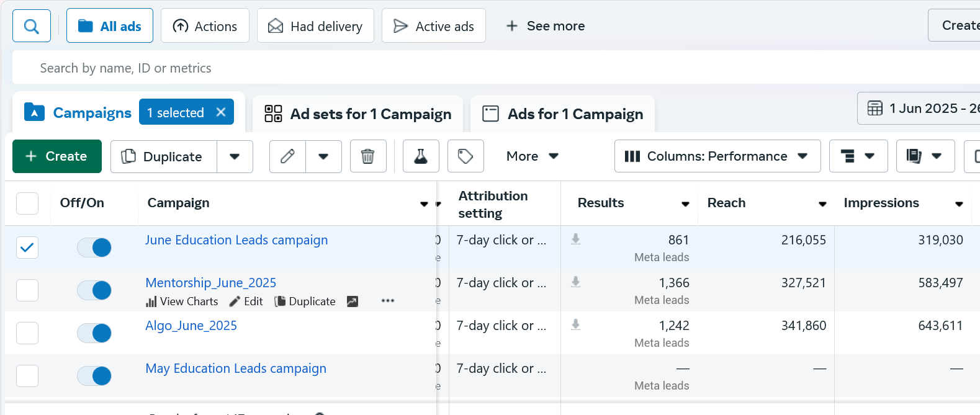Uncheck June Education Leads campaign checkbox
The width and height of the screenshot is (980, 415).
point(27,248)
